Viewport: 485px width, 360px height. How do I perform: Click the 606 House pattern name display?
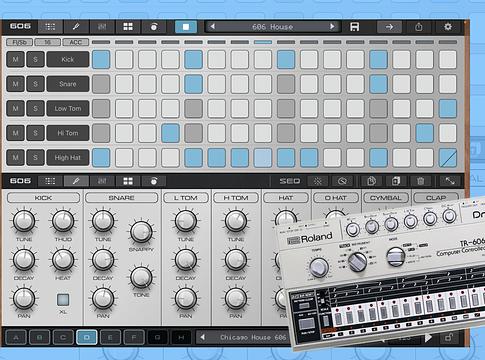(x=272, y=27)
